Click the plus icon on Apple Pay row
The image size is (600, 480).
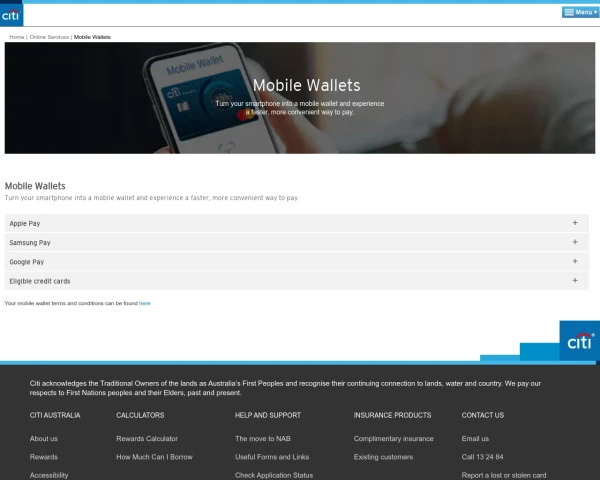click(575, 223)
